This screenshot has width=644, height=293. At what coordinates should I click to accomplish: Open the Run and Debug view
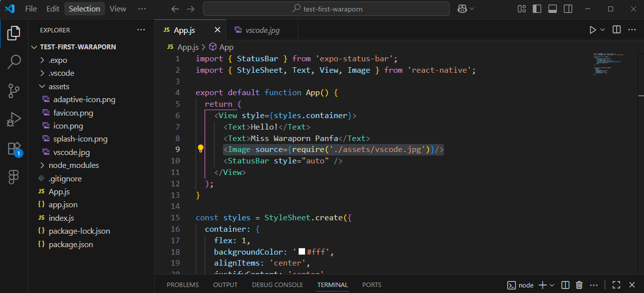[x=14, y=120]
